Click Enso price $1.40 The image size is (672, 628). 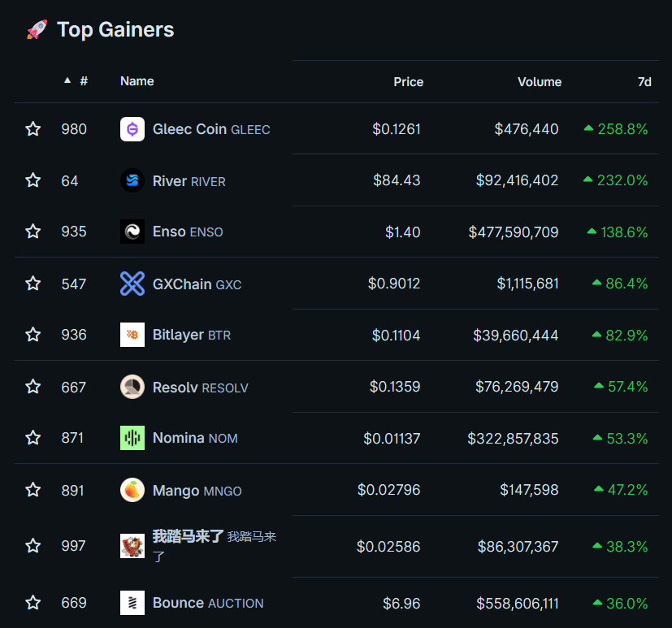(402, 232)
